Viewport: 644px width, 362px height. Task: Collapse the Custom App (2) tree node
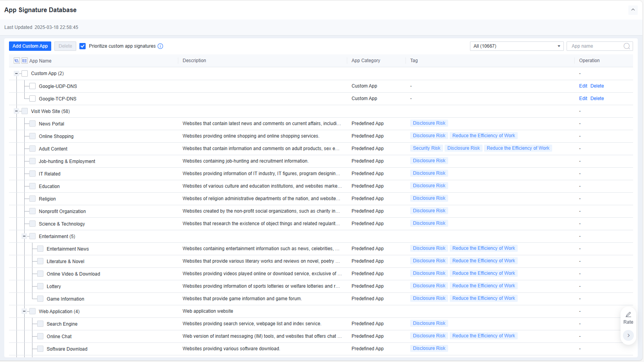click(16, 73)
